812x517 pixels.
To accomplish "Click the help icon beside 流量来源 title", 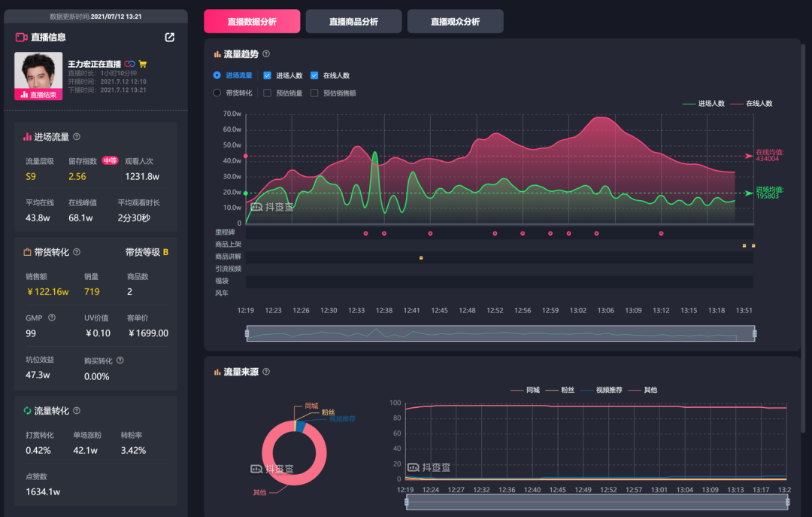I will tap(266, 372).
